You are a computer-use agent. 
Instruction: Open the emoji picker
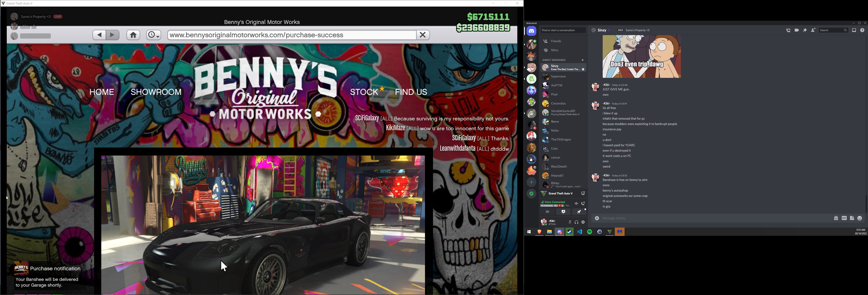[x=860, y=218]
